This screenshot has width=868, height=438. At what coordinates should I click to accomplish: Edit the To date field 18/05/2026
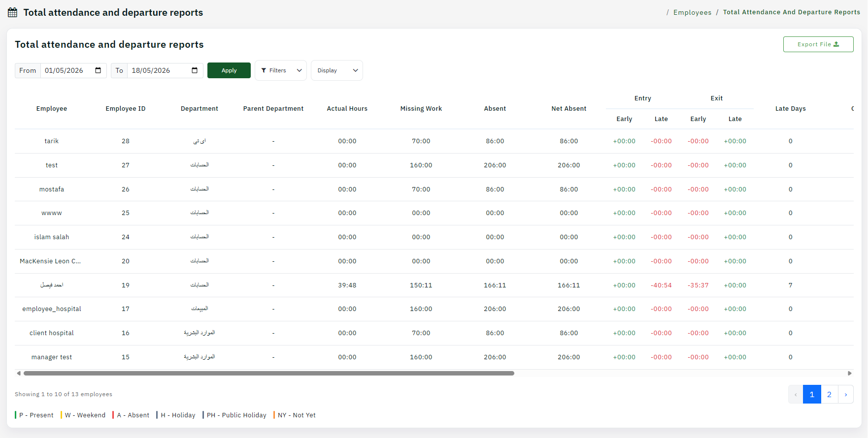tap(165, 70)
